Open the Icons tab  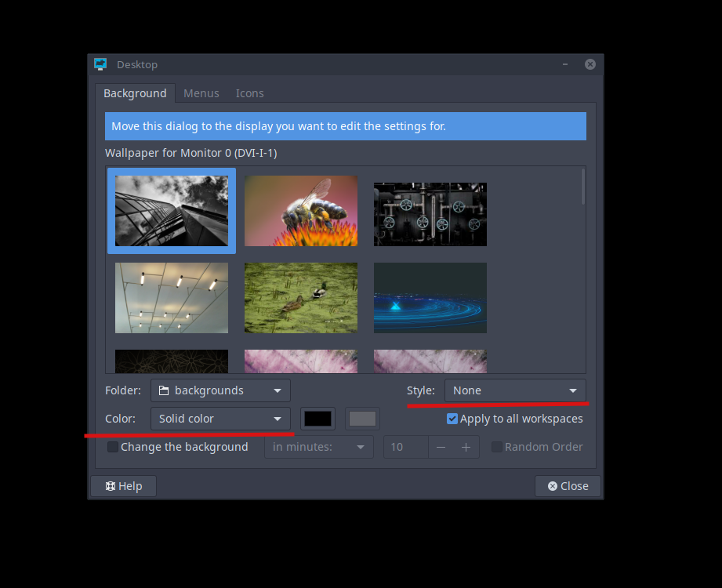coord(249,93)
